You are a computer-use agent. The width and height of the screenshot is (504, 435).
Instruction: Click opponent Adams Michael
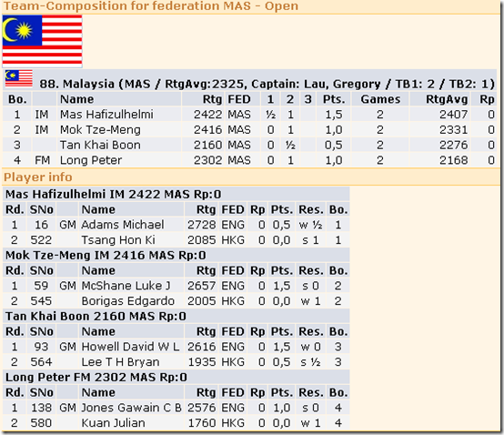click(123, 225)
